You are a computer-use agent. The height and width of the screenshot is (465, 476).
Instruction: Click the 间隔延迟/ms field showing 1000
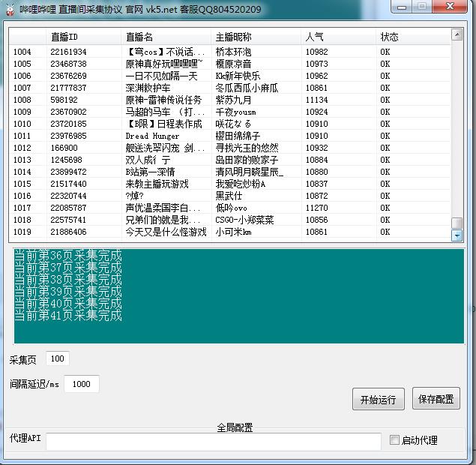(x=82, y=384)
